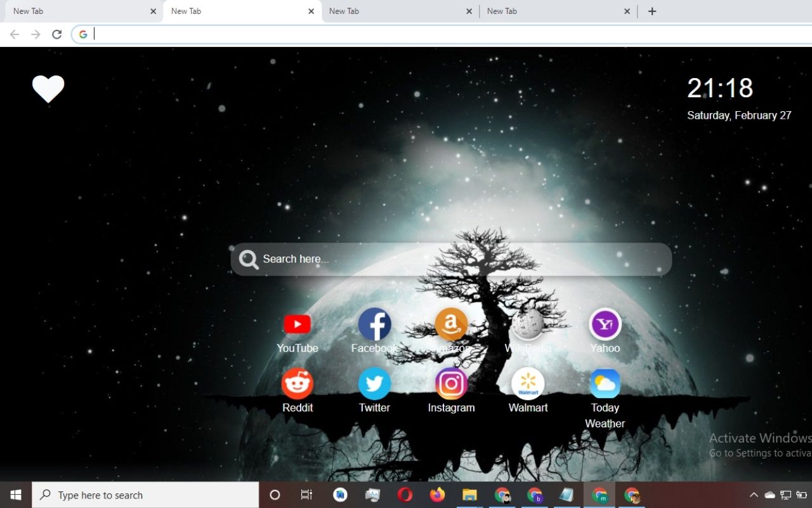
Task: Open the Instagram shortcut icon
Action: click(x=451, y=384)
